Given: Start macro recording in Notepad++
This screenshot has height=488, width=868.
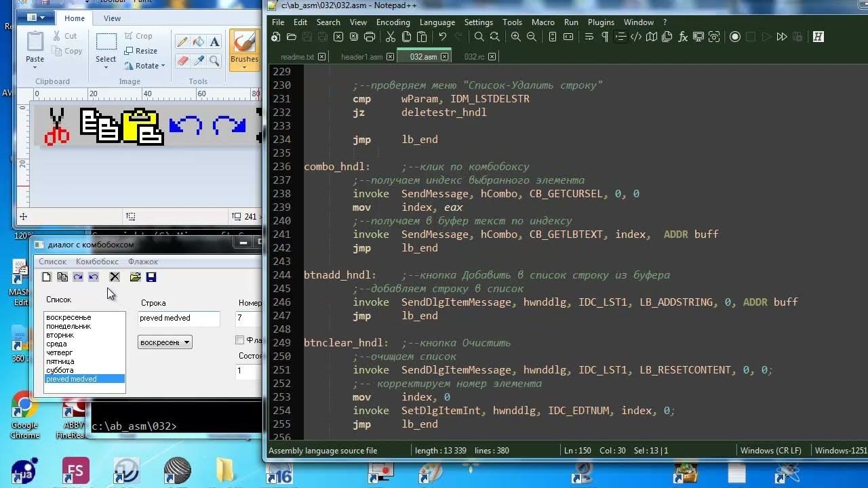Looking at the screenshot, I should (x=735, y=37).
